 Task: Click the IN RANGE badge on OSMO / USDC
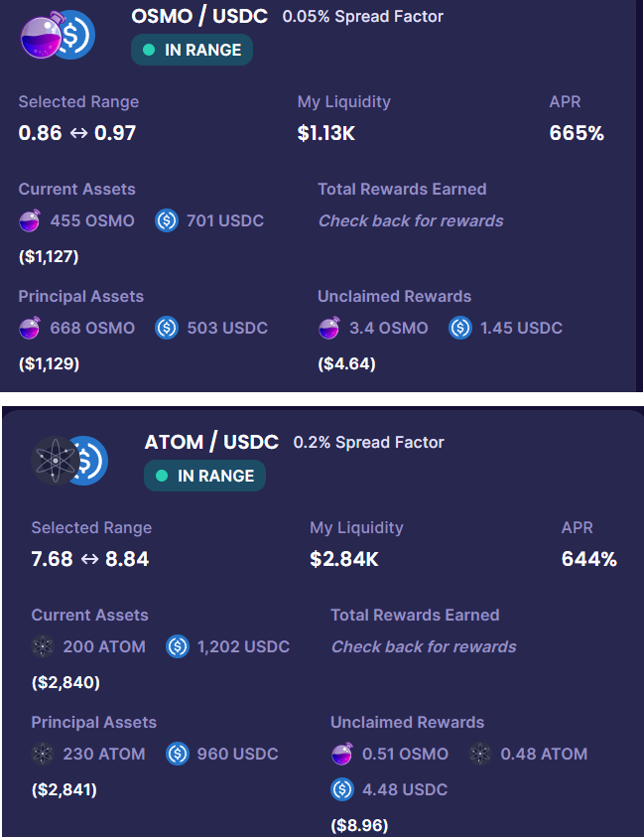(193, 50)
